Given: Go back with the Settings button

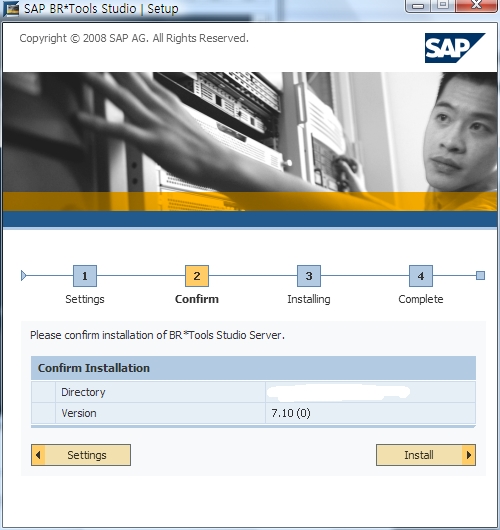Looking at the screenshot, I should pos(81,455).
